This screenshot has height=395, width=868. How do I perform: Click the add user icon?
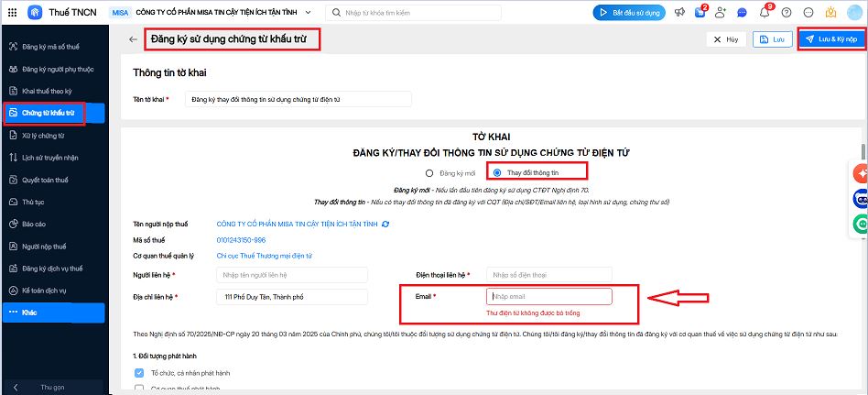[721, 13]
